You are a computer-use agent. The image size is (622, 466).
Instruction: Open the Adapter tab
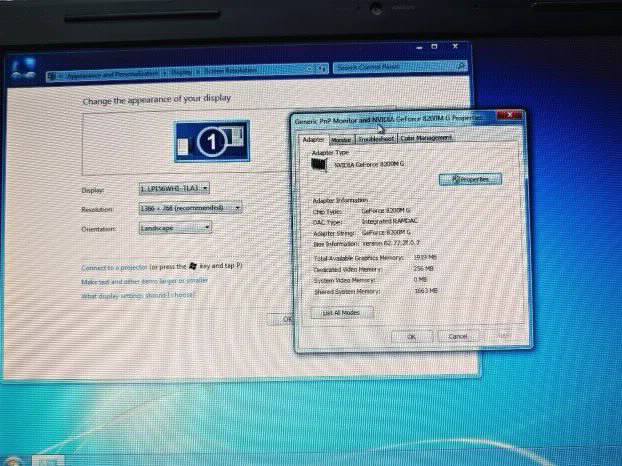click(313, 140)
